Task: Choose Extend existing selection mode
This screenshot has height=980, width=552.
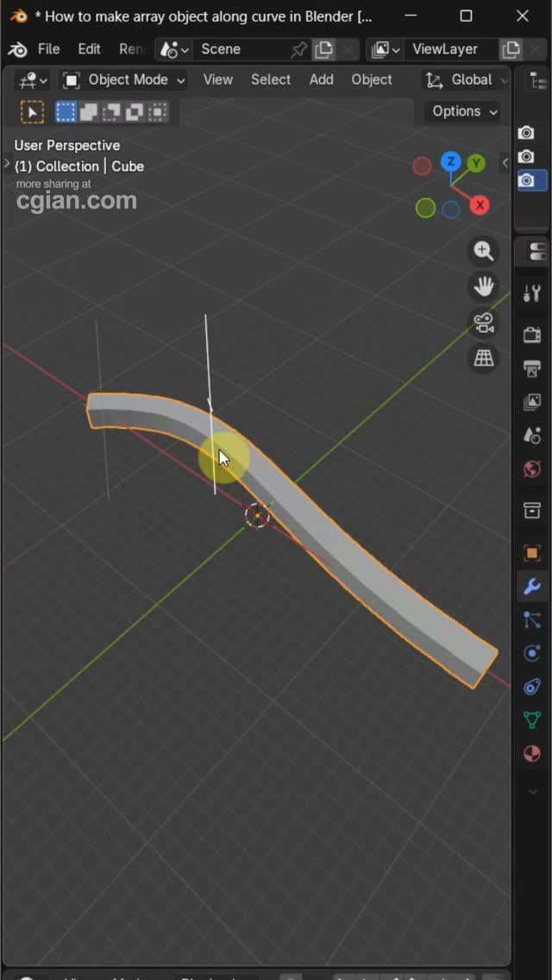Action: [88, 112]
